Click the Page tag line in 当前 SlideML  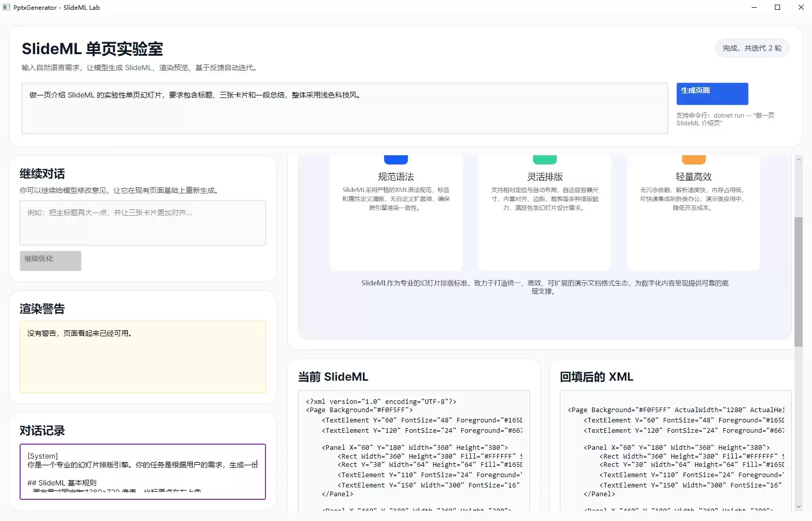point(359,410)
